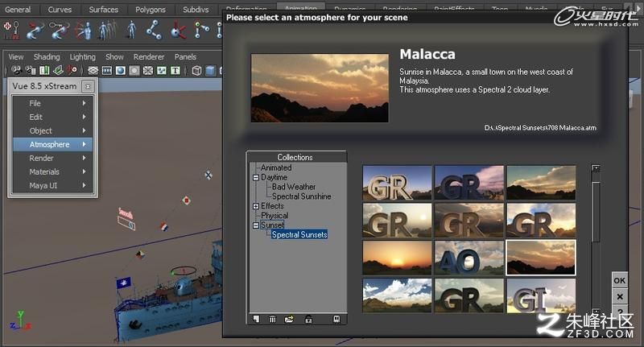Screen dimensions: 644x347
Task: Toggle the film gate filmstrip icon
Action: coord(107,71)
